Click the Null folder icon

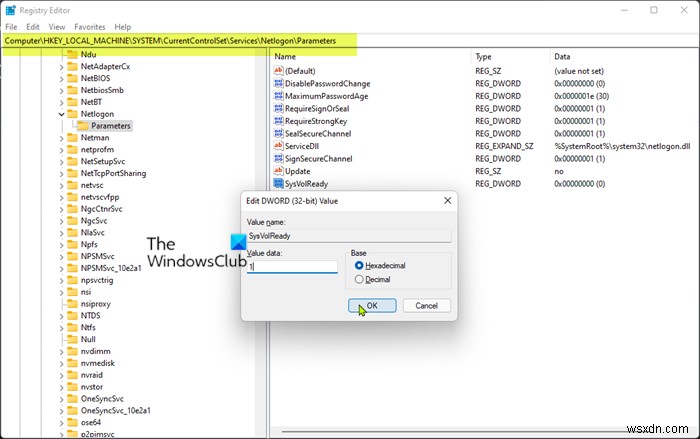click(72, 339)
